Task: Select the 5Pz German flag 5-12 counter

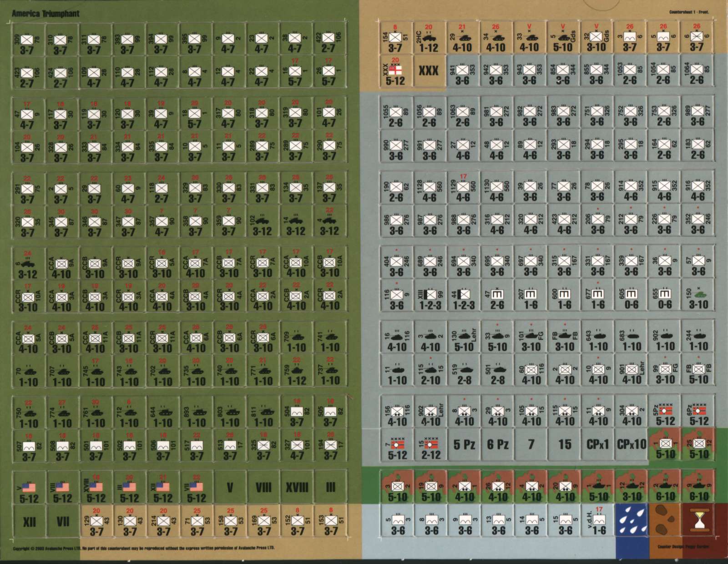Action: tap(665, 413)
